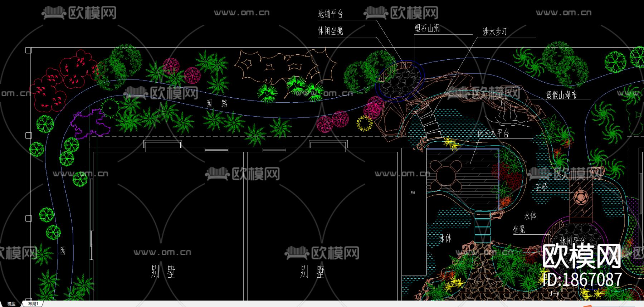The width and height of the screenshot is (644, 307).
Task: Click the 塑假山瀑布 label text
Action: [561, 95]
